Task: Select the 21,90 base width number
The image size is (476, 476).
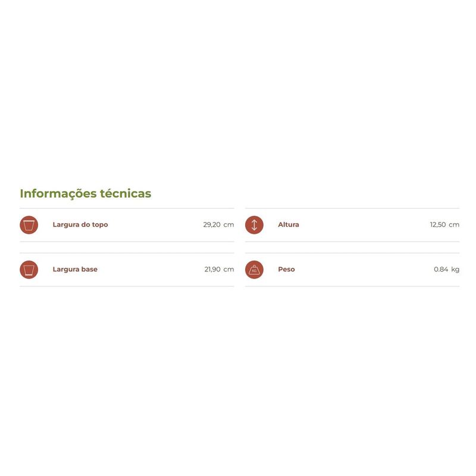Action: pyautogui.click(x=212, y=270)
